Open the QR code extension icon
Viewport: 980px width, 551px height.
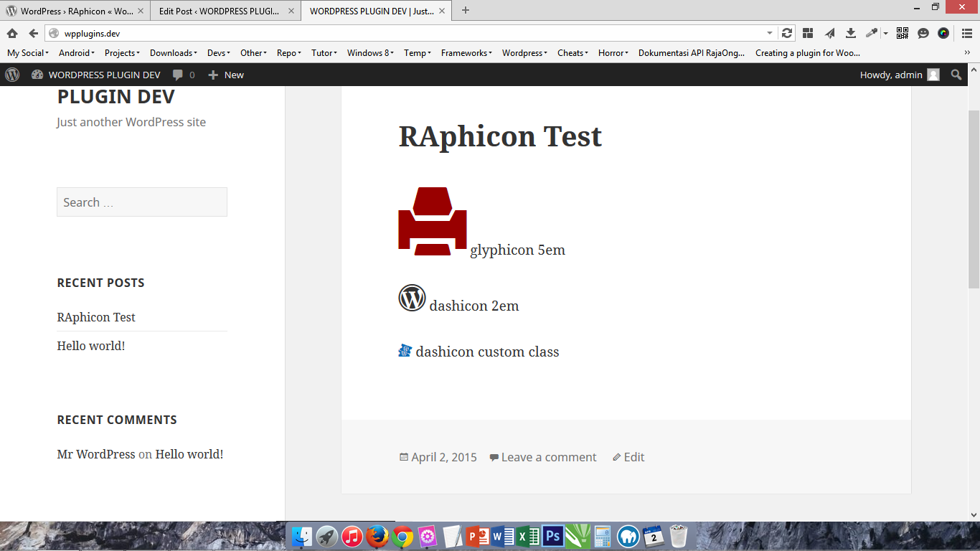tap(903, 33)
